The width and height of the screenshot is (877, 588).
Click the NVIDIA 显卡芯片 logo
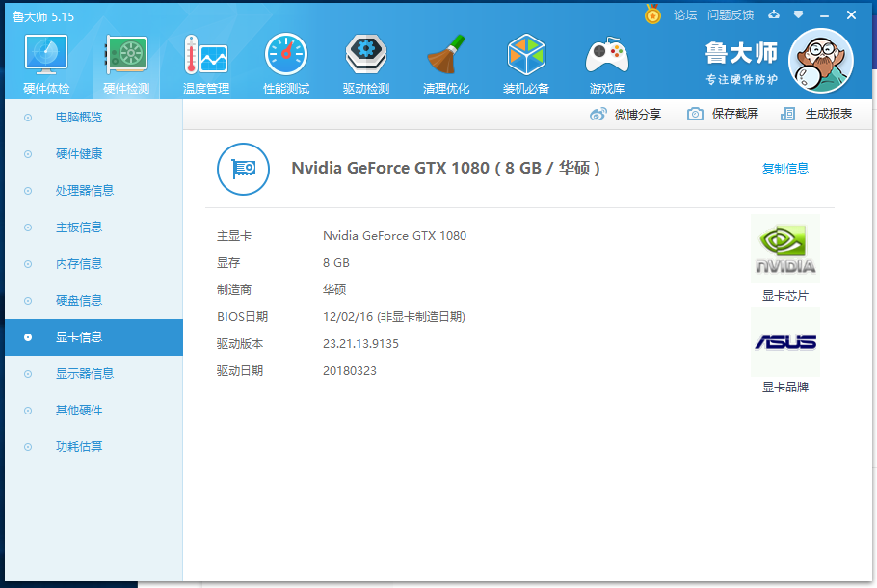pyautogui.click(x=785, y=249)
